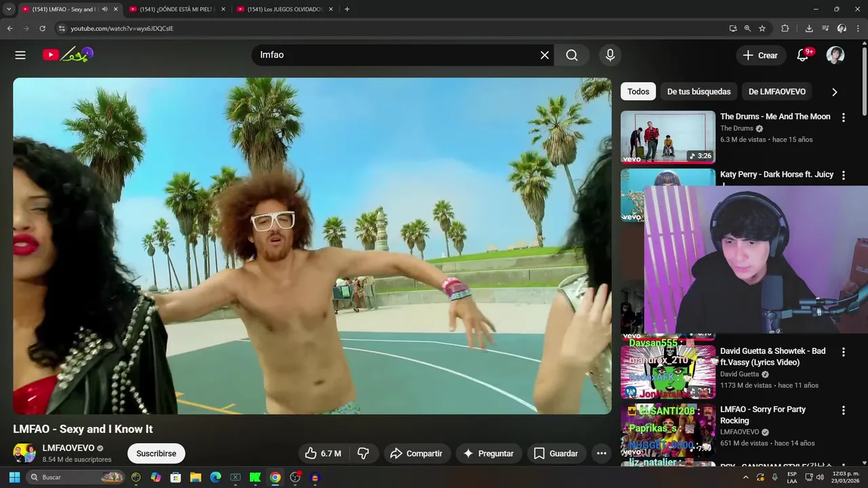Open more actions below the video
868x488 pixels.
pos(601,453)
